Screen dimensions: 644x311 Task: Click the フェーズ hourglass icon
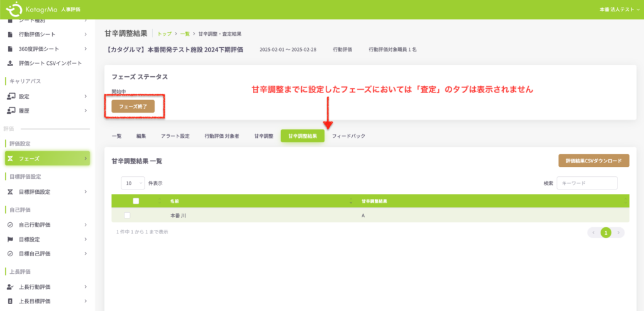(x=10, y=159)
